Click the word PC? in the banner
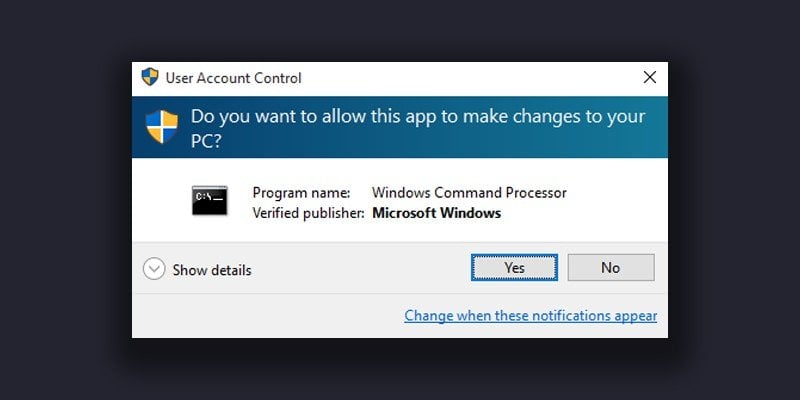Screen dimensions: 800x400 click(x=206, y=141)
